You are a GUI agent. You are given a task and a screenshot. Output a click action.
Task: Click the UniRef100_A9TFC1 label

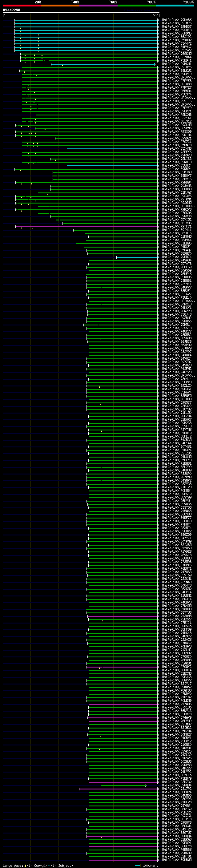(x=177, y=227)
